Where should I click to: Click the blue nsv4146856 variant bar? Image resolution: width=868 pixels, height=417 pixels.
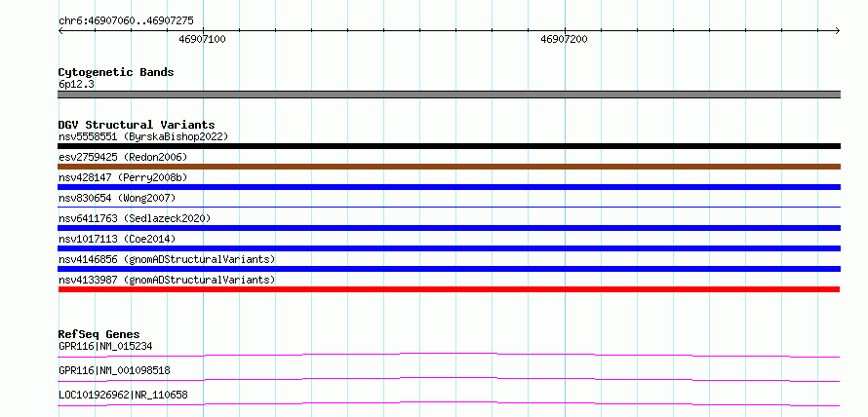pyautogui.click(x=449, y=269)
